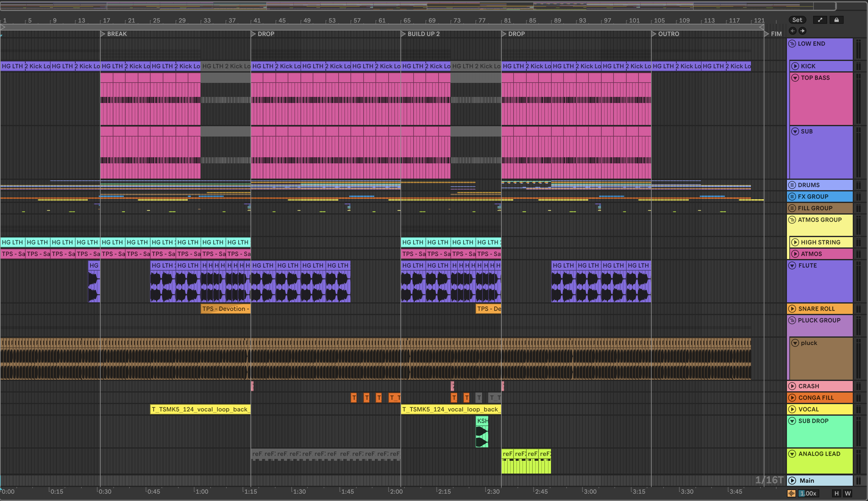This screenshot has height=501, width=868.
Task: Click the CRASH track play icon
Action: [792, 386]
